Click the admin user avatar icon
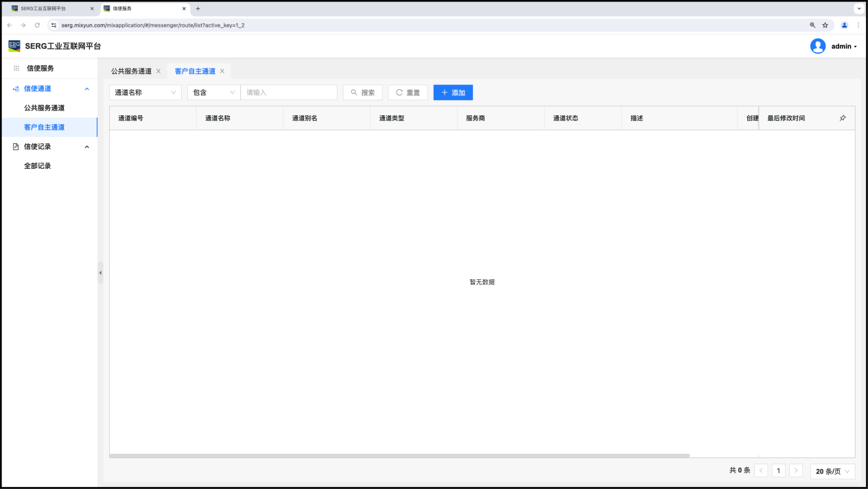Image resolution: width=868 pixels, height=489 pixels. (x=817, y=46)
